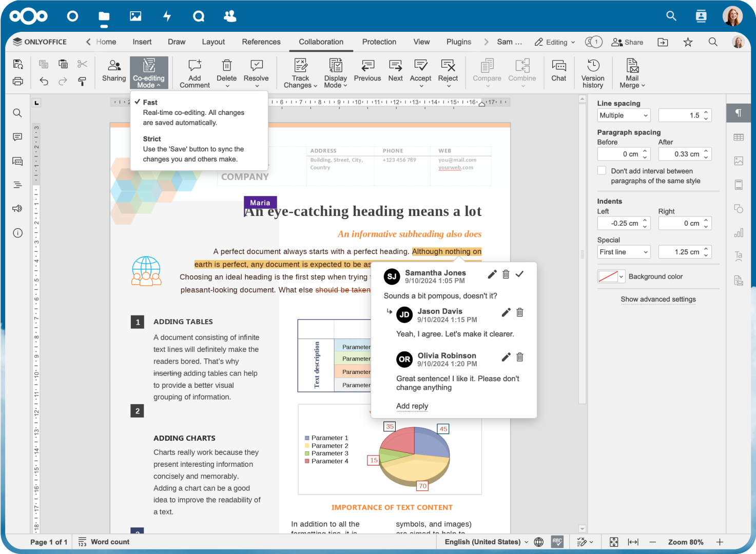Open Table settings in right sidebar
The height and width of the screenshot is (554, 756).
738,137
